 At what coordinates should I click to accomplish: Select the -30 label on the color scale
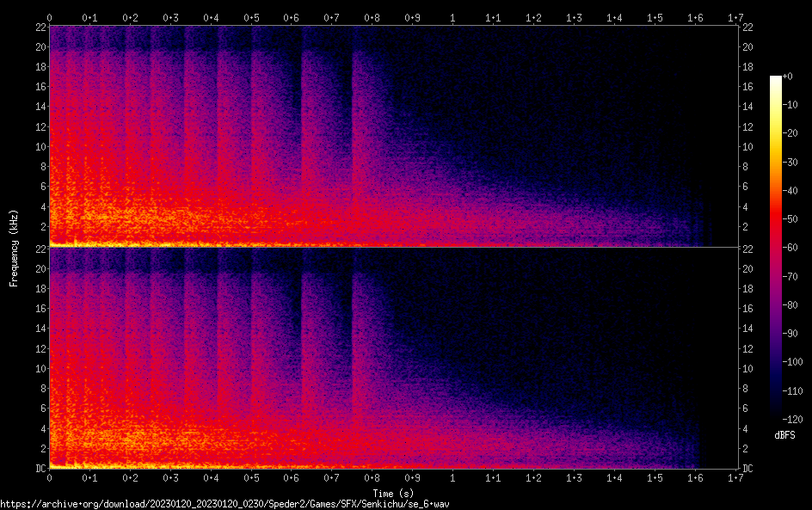789,163
